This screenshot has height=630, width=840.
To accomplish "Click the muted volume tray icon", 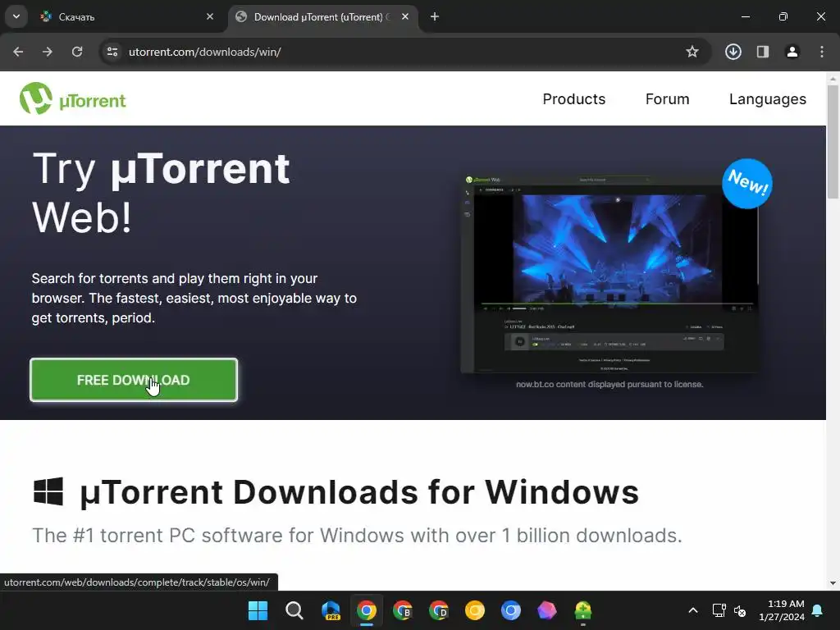I will (x=740, y=610).
